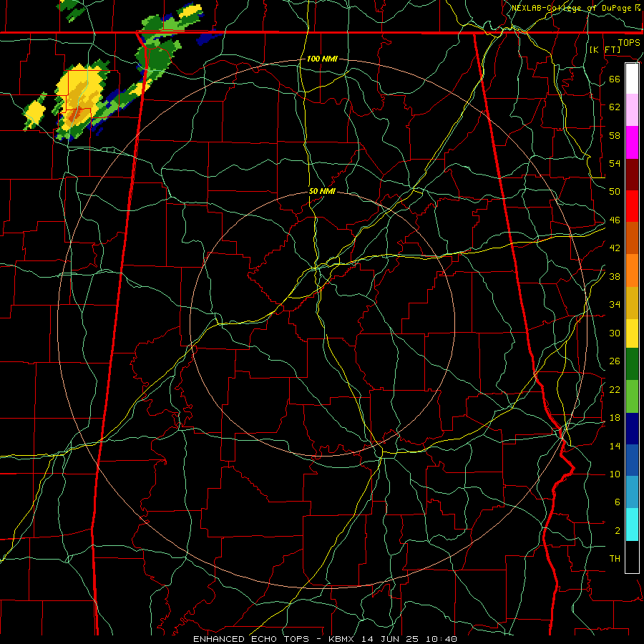Click the '[K FT]' legend unit label
Screen dimensions: 644x644
pyautogui.click(x=605, y=49)
